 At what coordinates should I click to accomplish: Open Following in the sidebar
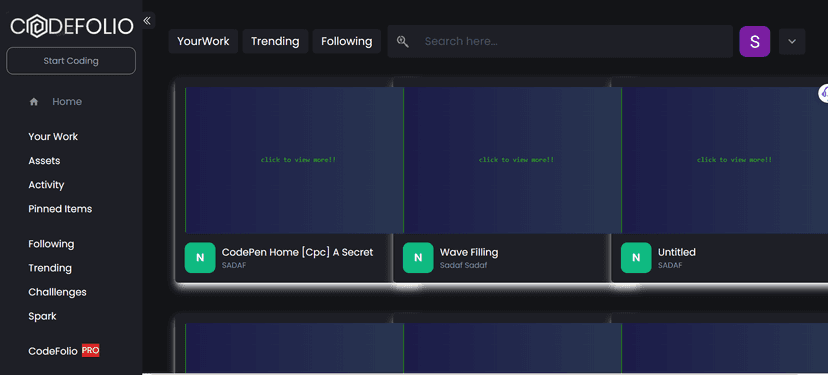[51, 244]
